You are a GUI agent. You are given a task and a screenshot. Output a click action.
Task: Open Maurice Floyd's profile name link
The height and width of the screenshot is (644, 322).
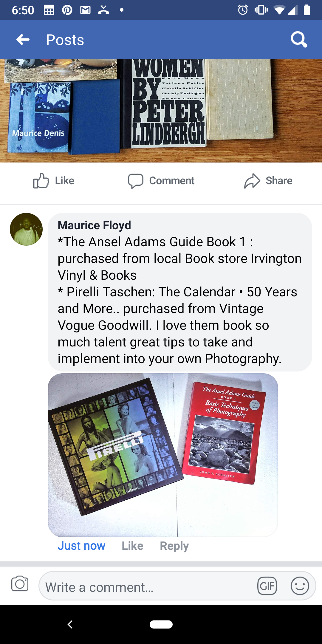pos(94,225)
